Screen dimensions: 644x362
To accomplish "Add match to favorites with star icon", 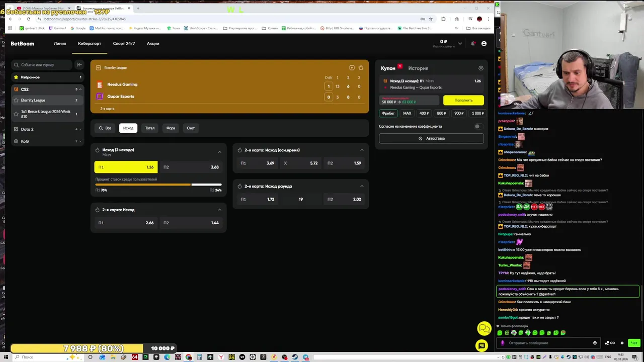I will tap(361, 68).
